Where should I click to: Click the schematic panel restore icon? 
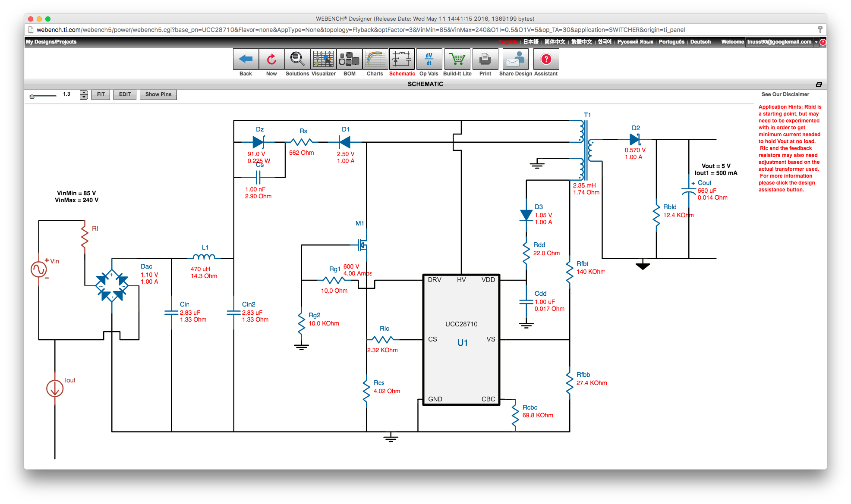coord(819,84)
